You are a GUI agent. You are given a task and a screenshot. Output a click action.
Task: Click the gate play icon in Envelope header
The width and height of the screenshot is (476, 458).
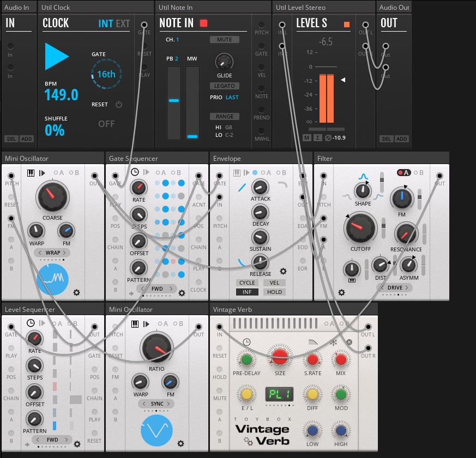[246, 172]
